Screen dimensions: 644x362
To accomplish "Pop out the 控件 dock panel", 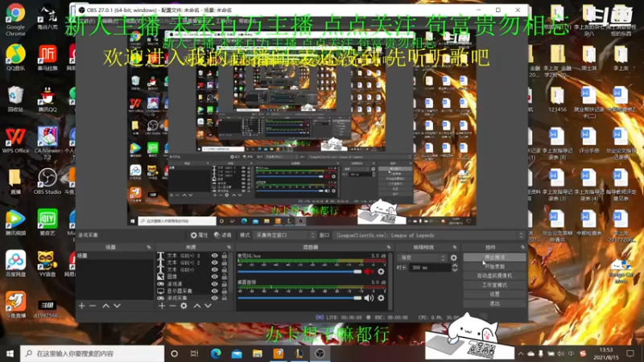I will pos(522,247).
